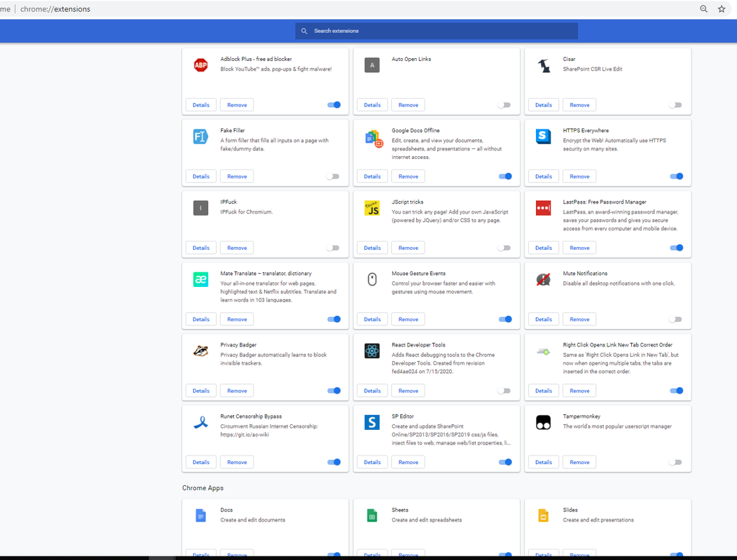Disable the Adblock Plus extension toggle
This screenshot has height=560, width=737.
(334, 105)
